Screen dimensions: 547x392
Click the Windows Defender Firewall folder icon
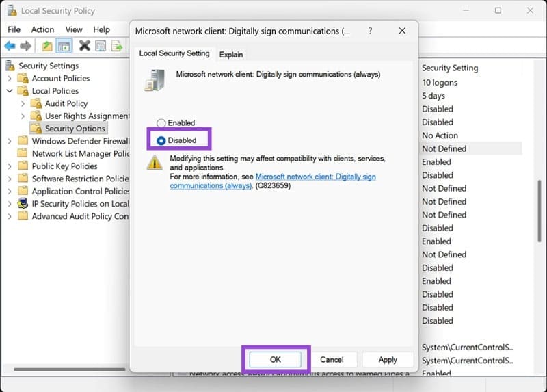pos(23,141)
